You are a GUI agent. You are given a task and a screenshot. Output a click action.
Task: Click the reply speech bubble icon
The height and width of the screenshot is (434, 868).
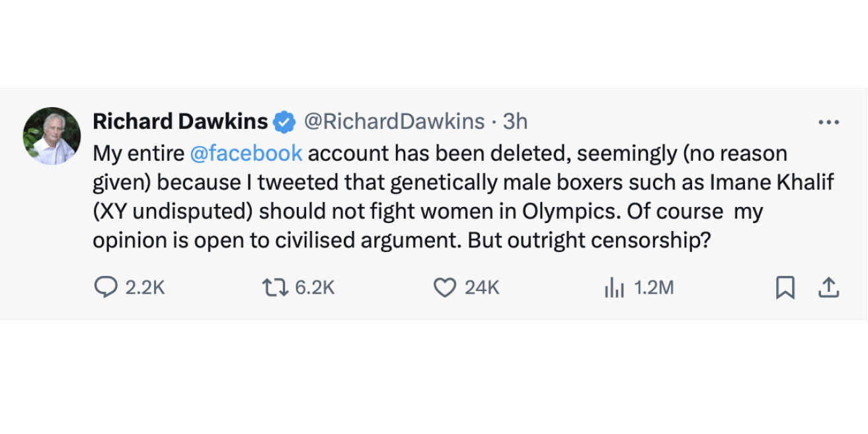click(x=106, y=287)
